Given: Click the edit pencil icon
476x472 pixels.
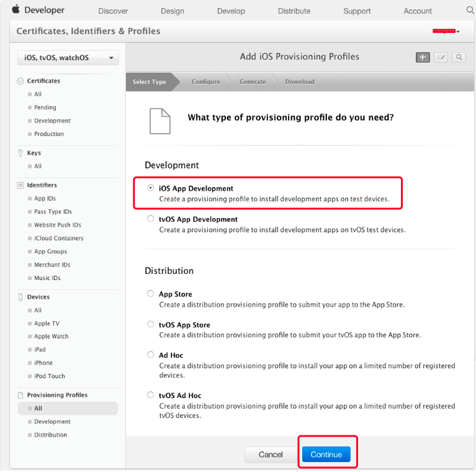Looking at the screenshot, I should pyautogui.click(x=441, y=57).
